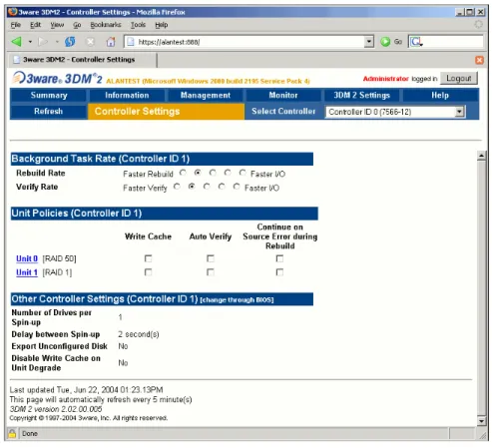Select the second Rebuild Rate radio button
This screenshot has width=492, height=448.
(x=198, y=173)
